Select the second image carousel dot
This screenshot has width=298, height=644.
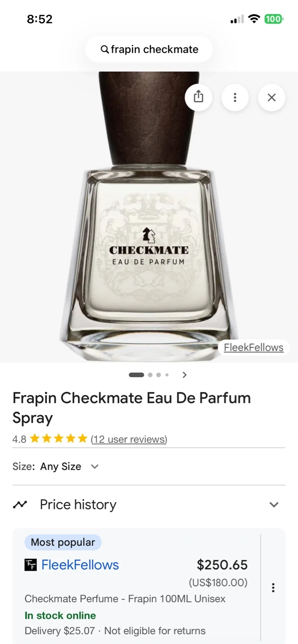tap(150, 375)
